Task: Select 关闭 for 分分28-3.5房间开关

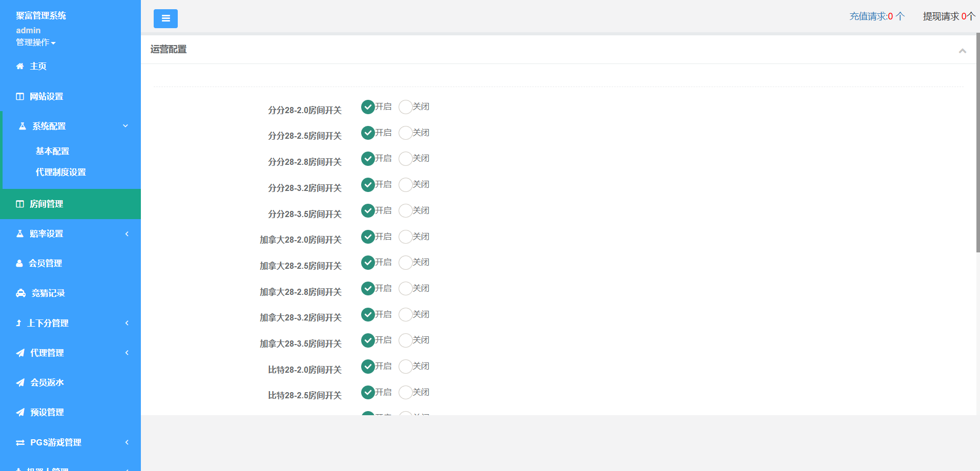Action: (405, 211)
